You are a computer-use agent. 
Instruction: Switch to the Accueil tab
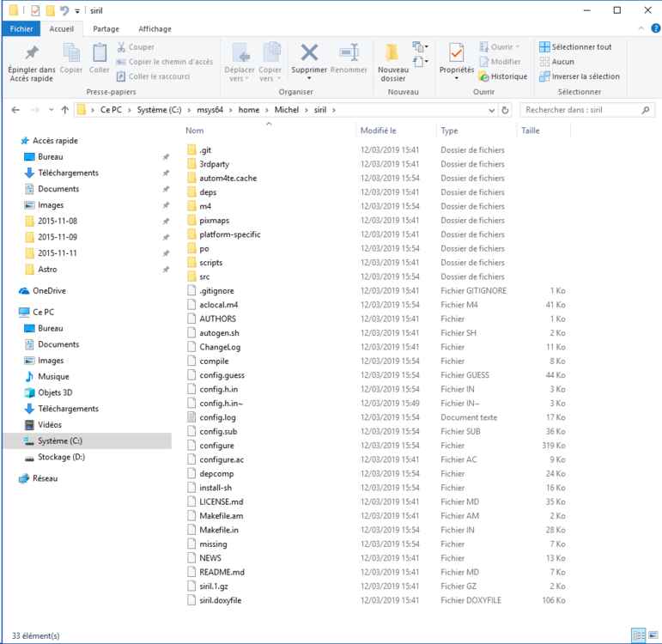tap(62, 28)
